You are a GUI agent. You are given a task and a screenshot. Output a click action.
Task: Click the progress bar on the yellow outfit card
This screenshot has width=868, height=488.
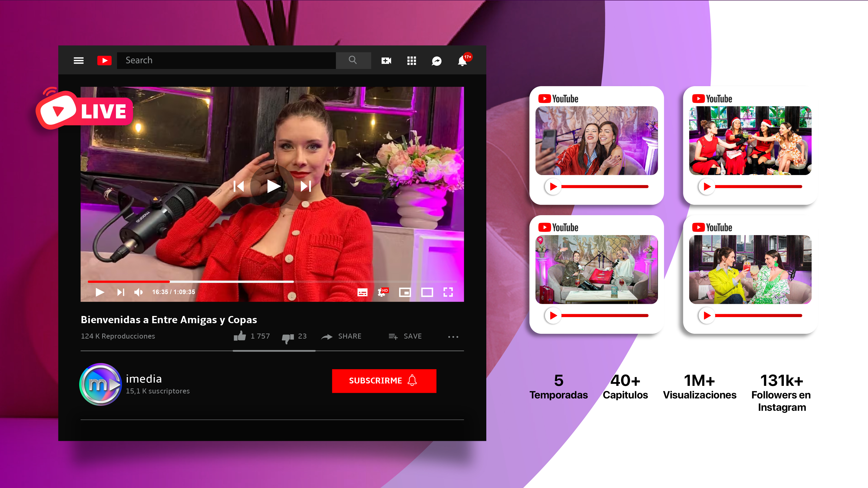(x=758, y=316)
